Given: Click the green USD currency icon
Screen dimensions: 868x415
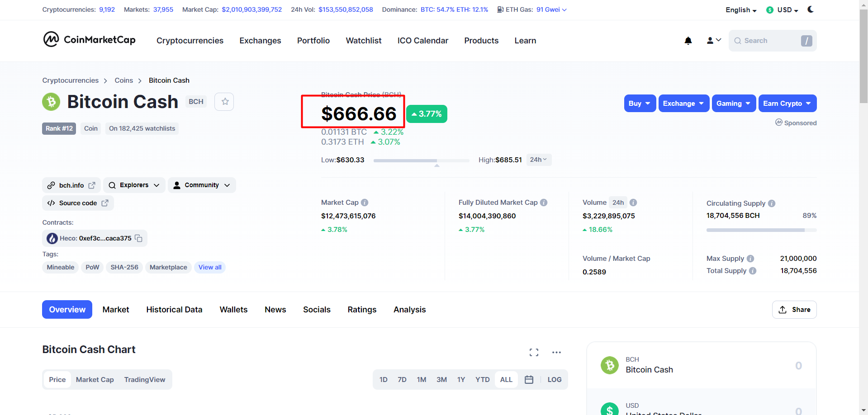Looking at the screenshot, I should 770,10.
